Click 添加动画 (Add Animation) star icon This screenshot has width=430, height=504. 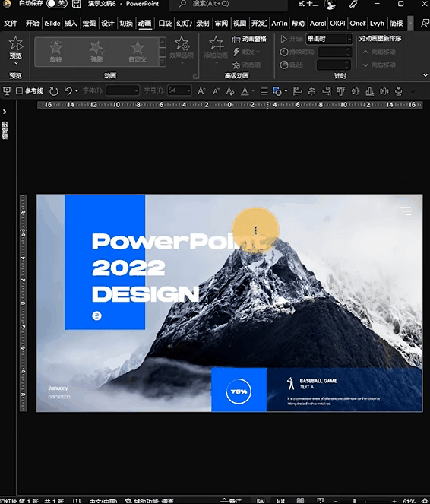click(216, 43)
